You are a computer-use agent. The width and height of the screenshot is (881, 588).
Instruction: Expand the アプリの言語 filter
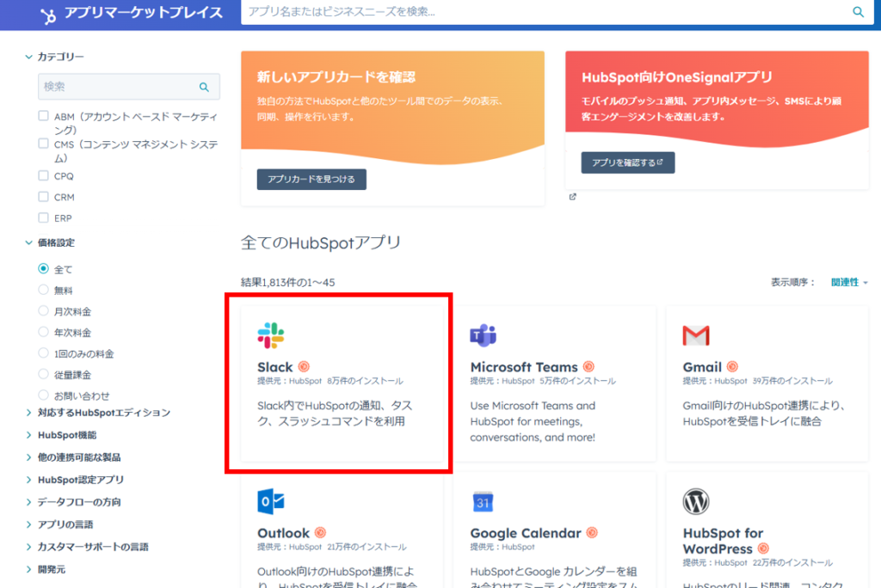tap(59, 524)
